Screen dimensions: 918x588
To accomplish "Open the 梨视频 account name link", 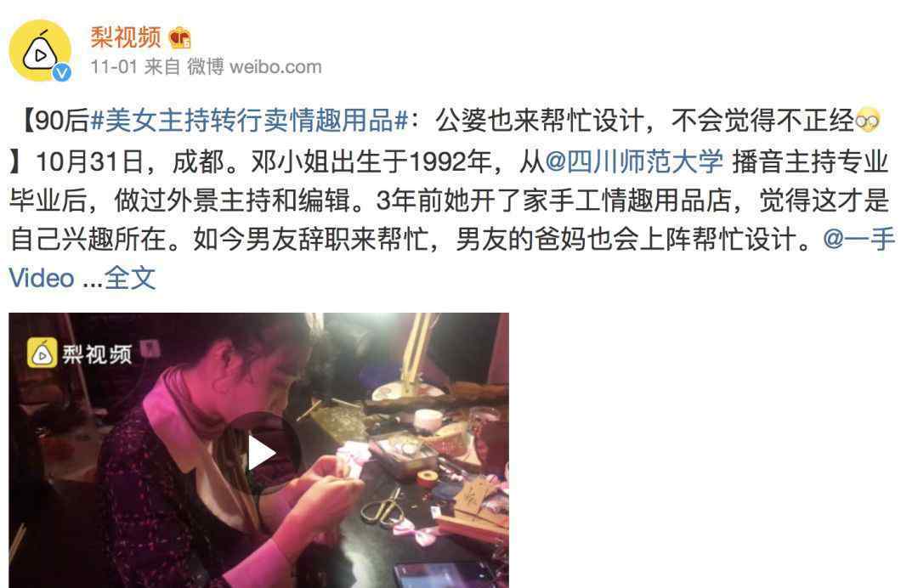I will pyautogui.click(x=125, y=37).
